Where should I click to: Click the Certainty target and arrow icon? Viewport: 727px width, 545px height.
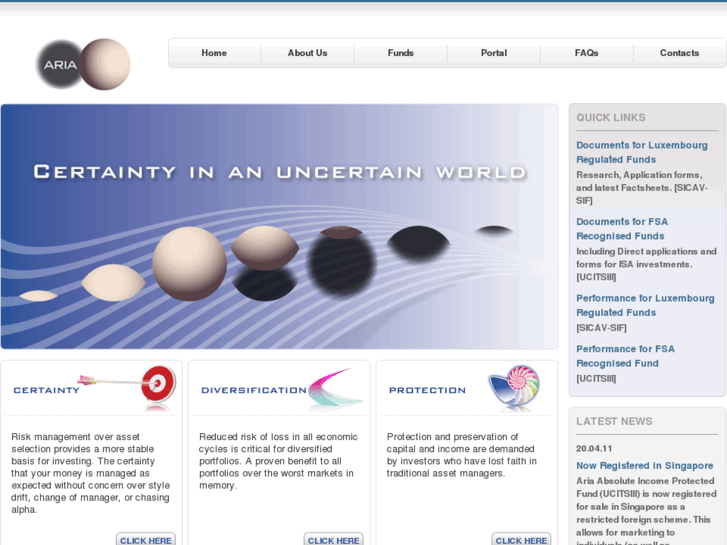(x=127, y=387)
